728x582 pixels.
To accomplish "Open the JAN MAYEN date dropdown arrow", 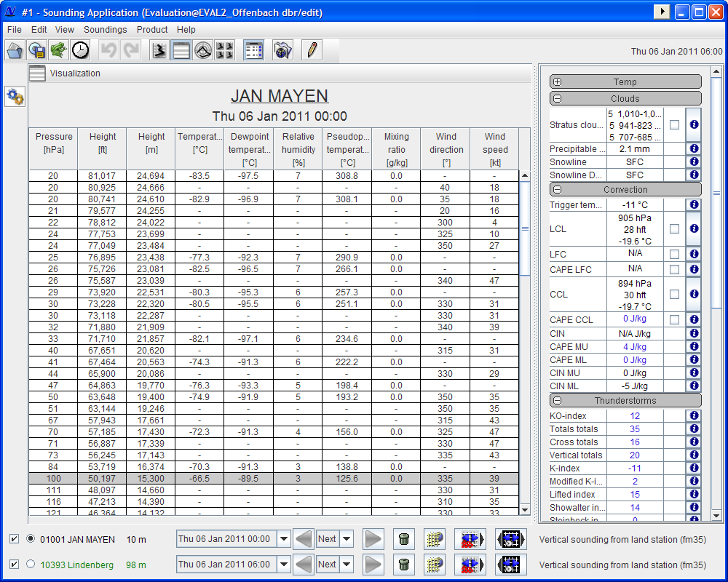I will pyautogui.click(x=284, y=539).
